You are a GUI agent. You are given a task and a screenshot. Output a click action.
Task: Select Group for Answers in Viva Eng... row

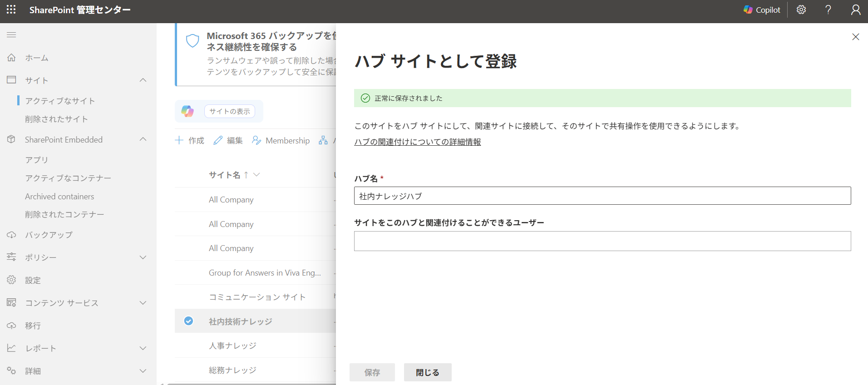pyautogui.click(x=255, y=273)
